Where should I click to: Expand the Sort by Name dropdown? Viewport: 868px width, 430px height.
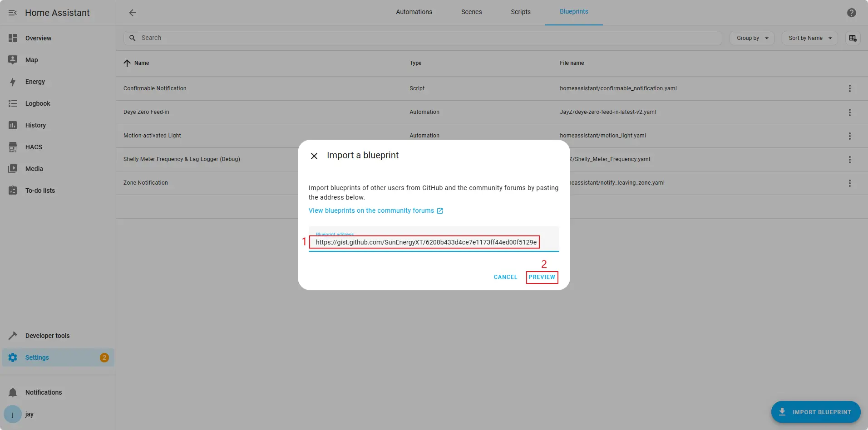click(809, 38)
